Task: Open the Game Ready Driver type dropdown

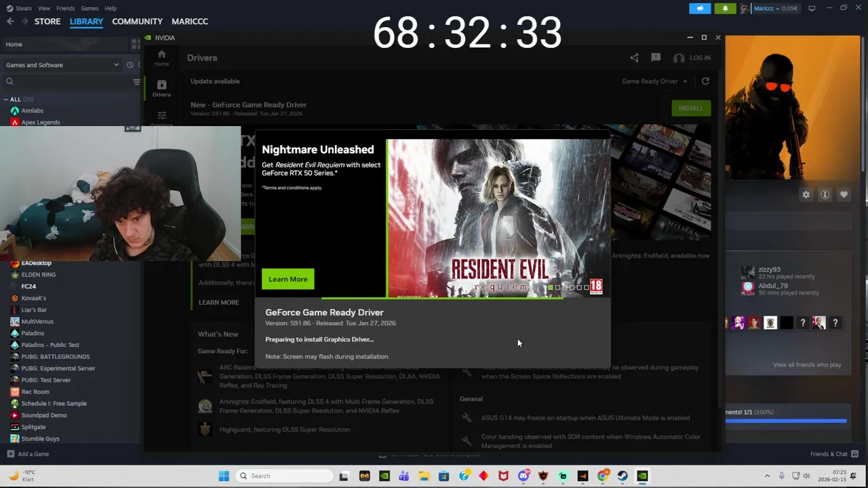Action: click(654, 81)
